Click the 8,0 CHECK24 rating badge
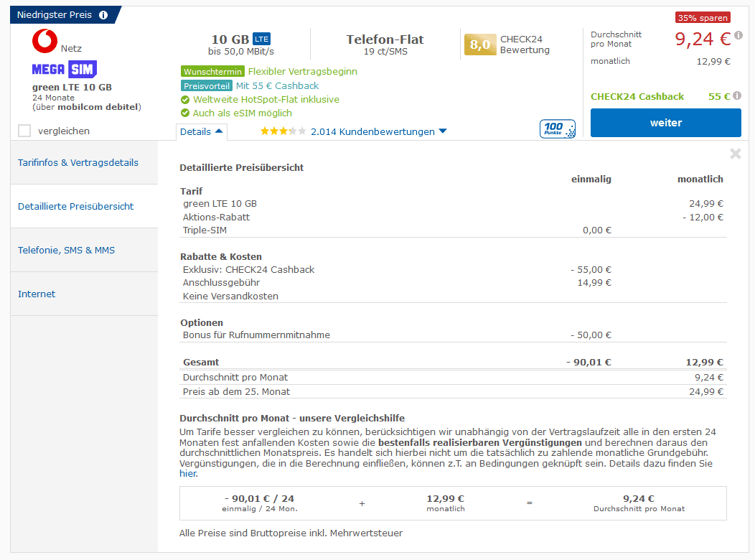 pos(479,45)
